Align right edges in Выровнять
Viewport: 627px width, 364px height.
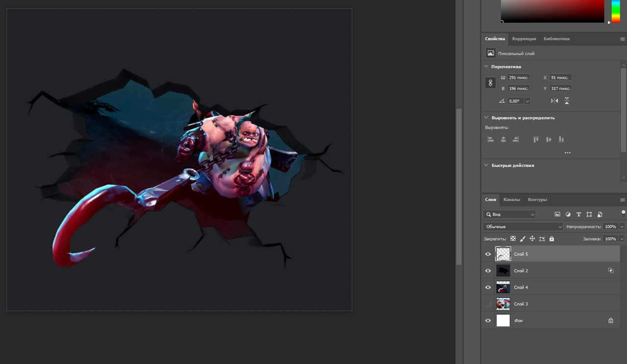tap(515, 139)
